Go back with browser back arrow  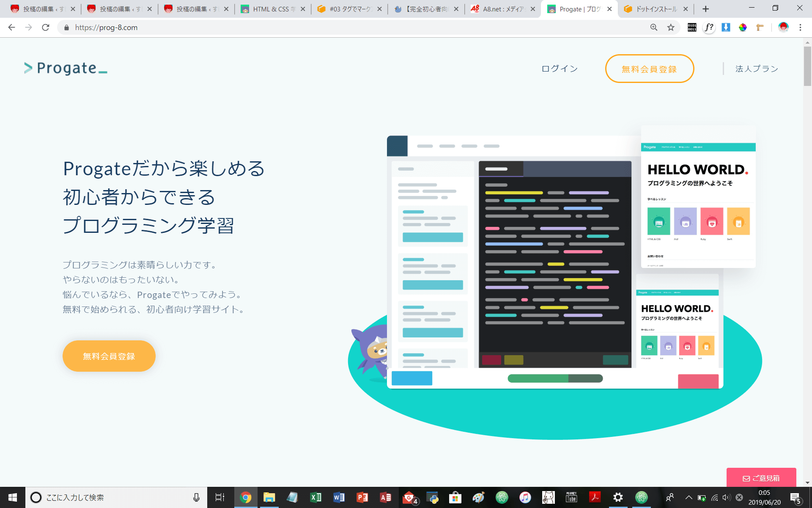coord(11,28)
